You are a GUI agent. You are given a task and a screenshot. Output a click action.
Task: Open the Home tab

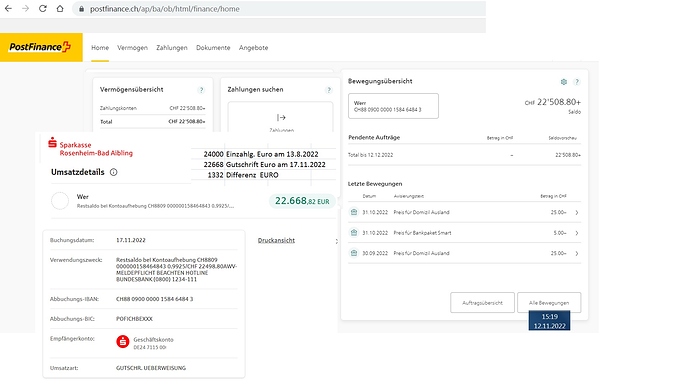tap(100, 48)
